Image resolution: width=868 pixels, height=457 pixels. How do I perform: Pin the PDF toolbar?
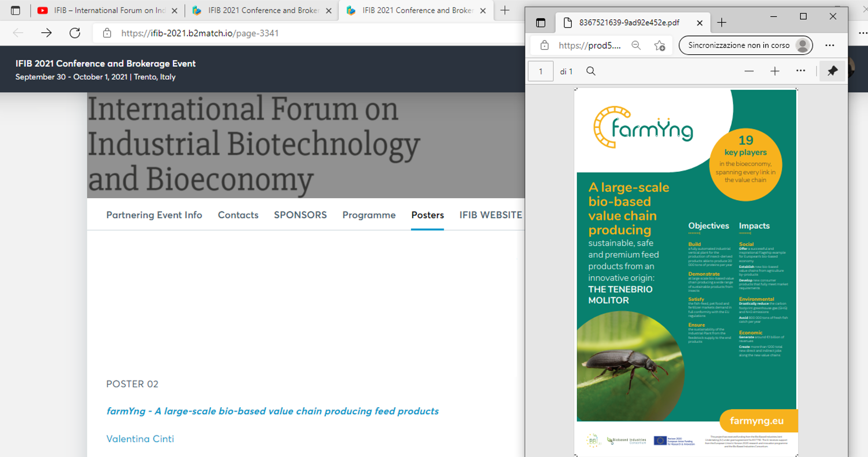pyautogui.click(x=832, y=71)
